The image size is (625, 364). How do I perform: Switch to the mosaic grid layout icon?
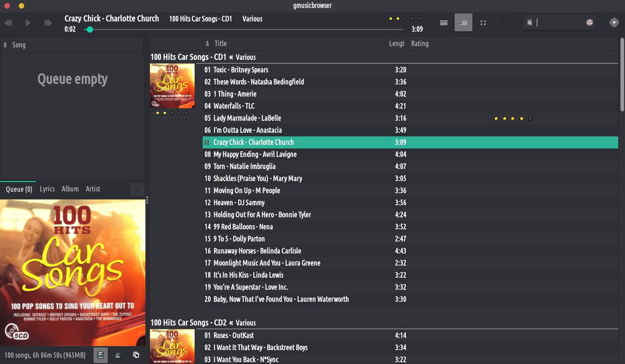(x=483, y=23)
